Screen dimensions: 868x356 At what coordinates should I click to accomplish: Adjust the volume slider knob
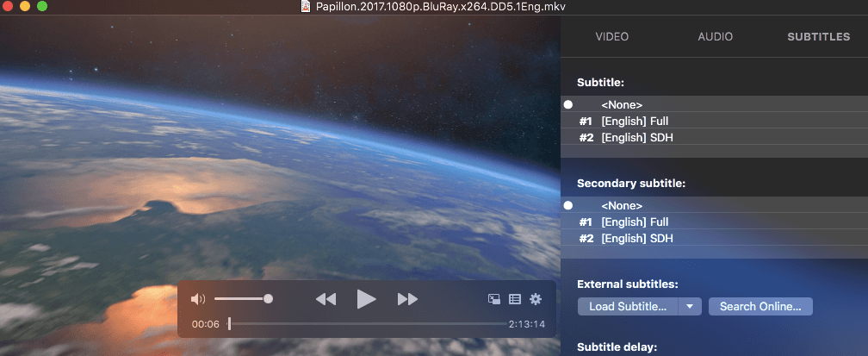point(268,299)
